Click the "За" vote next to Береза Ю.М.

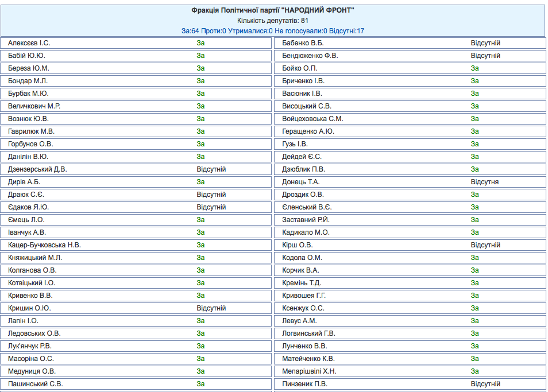(x=200, y=68)
